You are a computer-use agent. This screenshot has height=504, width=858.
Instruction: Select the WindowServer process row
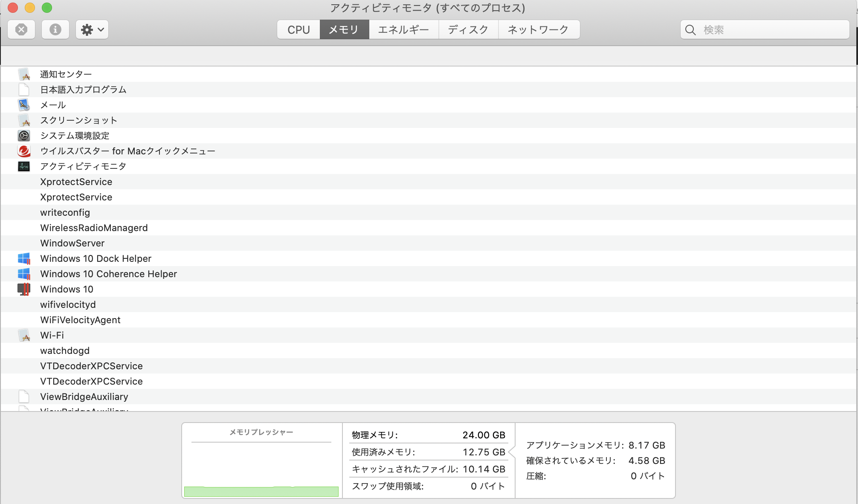click(72, 243)
